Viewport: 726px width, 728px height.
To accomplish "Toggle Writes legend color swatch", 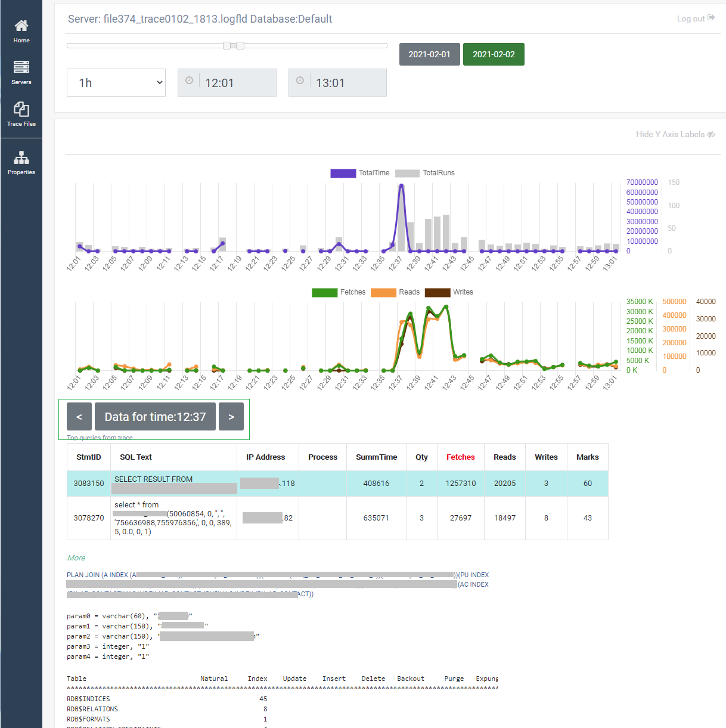I will 438,292.
